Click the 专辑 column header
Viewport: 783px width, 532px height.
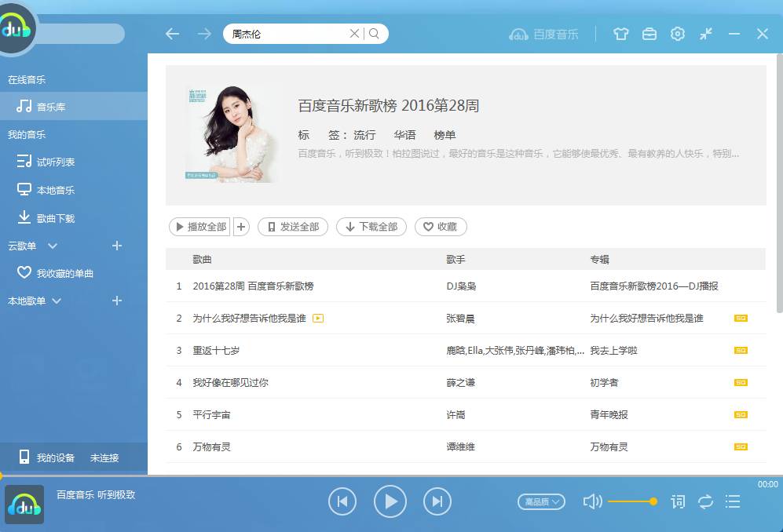click(599, 259)
